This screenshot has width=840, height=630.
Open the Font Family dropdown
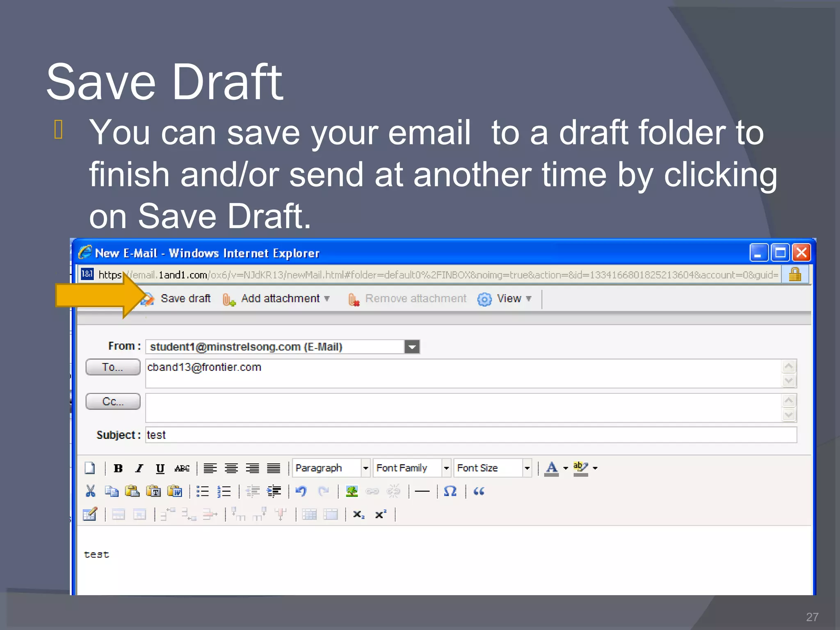[412, 468]
